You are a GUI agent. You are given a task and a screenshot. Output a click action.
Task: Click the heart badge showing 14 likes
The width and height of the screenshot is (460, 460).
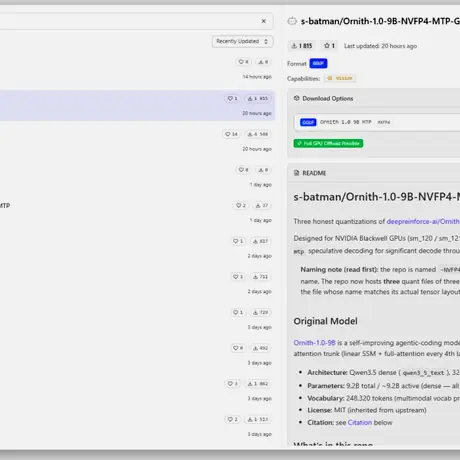pyautogui.click(x=231, y=134)
